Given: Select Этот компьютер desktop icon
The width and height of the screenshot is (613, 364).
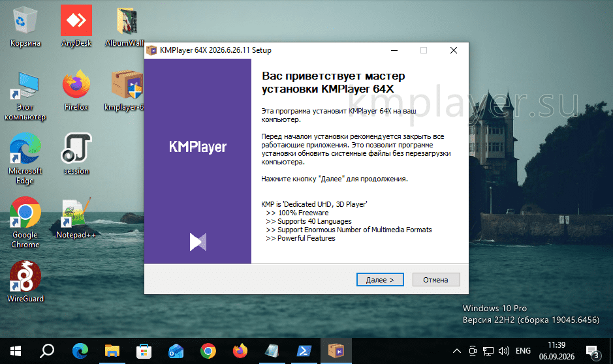Looking at the screenshot, I should pyautogui.click(x=25, y=96).
